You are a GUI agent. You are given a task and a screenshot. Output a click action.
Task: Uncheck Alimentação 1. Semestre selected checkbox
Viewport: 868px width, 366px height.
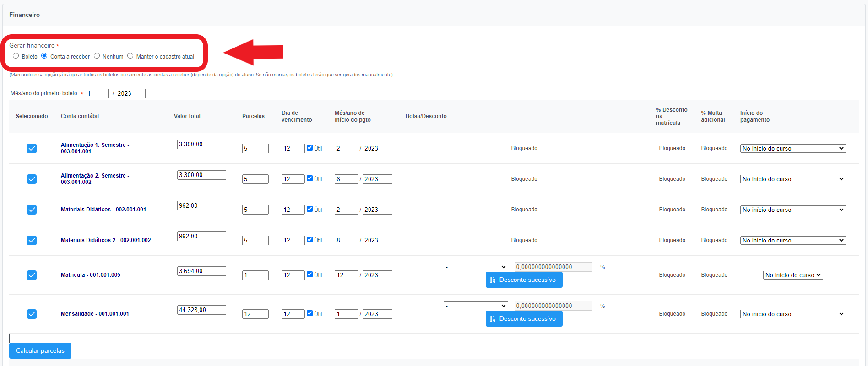[32, 148]
